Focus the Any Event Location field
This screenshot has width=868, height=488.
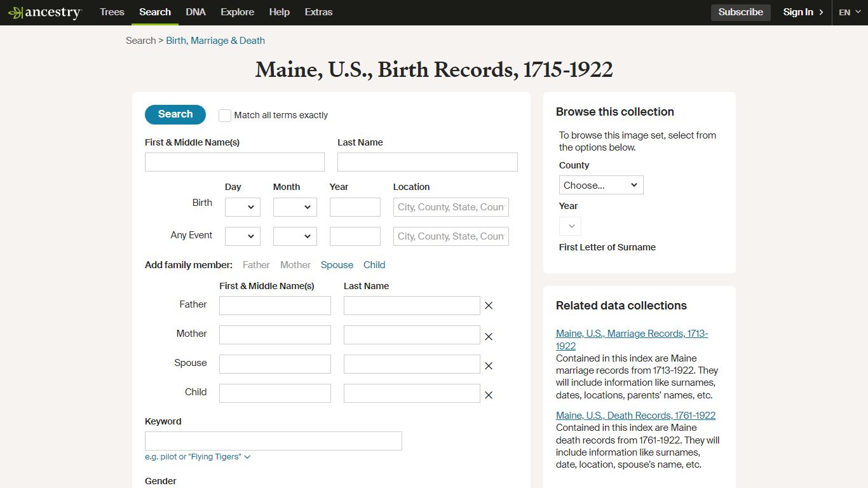click(x=451, y=236)
